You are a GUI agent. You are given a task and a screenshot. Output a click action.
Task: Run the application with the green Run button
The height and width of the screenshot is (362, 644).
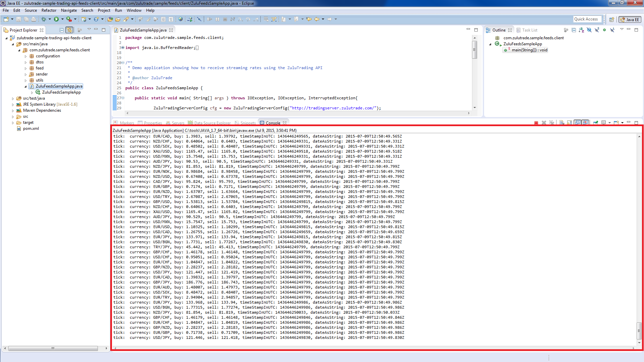56,19
